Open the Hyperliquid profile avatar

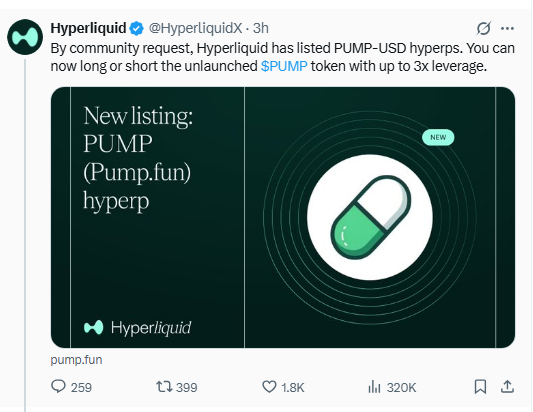click(25, 37)
